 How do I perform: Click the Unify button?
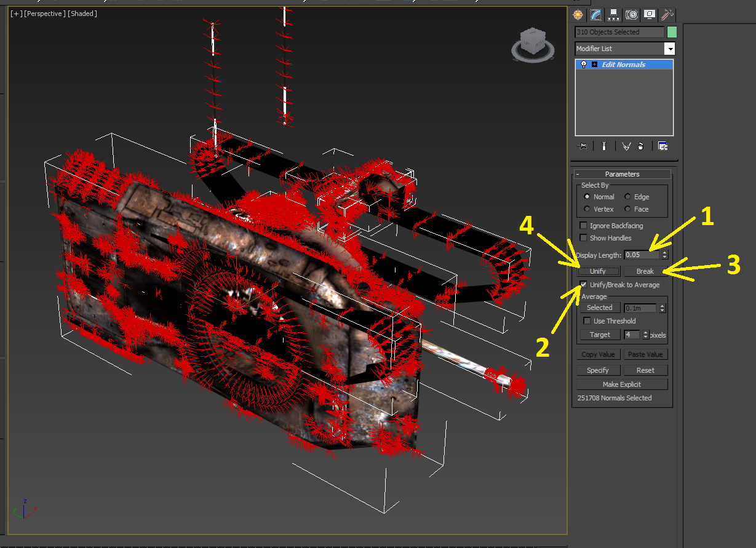pos(597,271)
